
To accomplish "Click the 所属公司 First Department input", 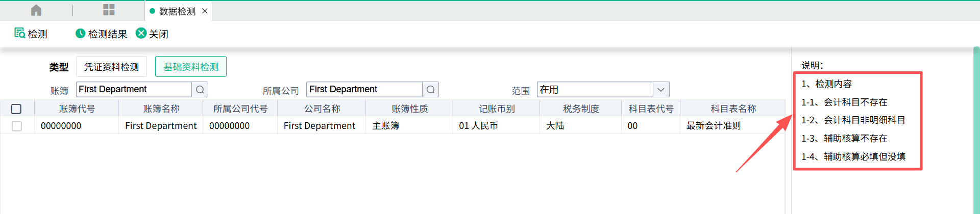I will coord(364,90).
